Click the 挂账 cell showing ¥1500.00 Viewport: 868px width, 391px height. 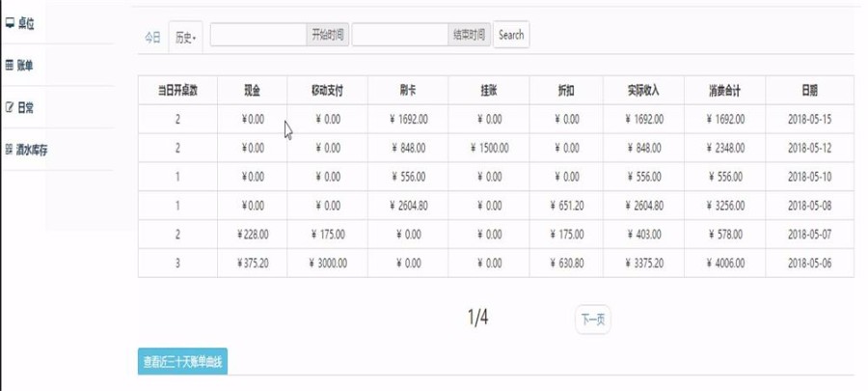[489, 148]
